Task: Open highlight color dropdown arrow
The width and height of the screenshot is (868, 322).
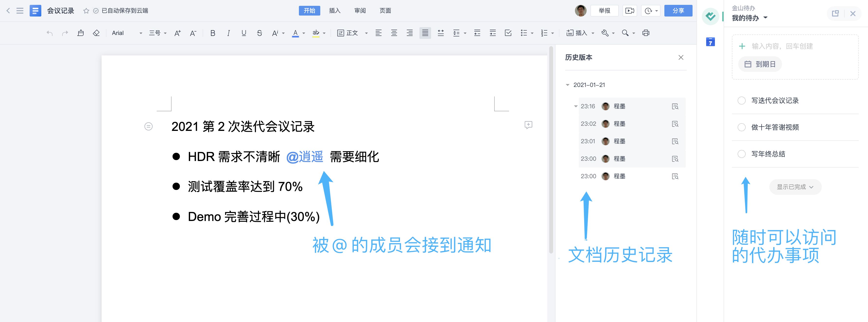Action: (x=324, y=33)
